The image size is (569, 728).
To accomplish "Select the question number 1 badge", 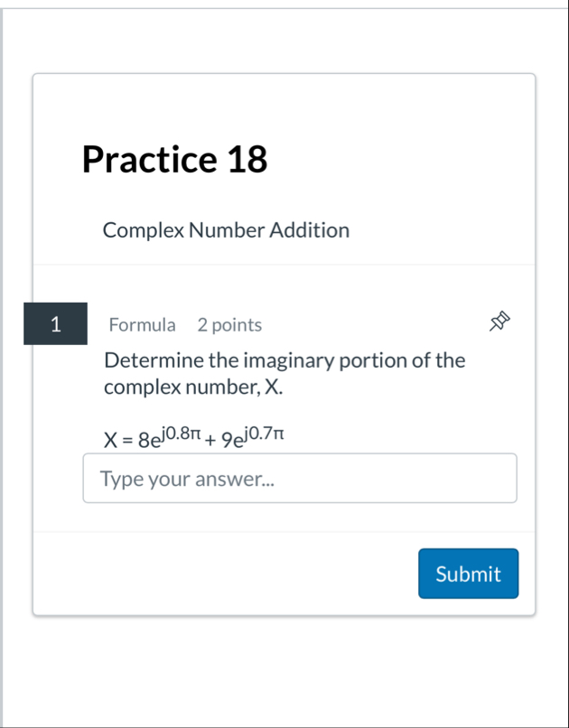I will [x=55, y=323].
